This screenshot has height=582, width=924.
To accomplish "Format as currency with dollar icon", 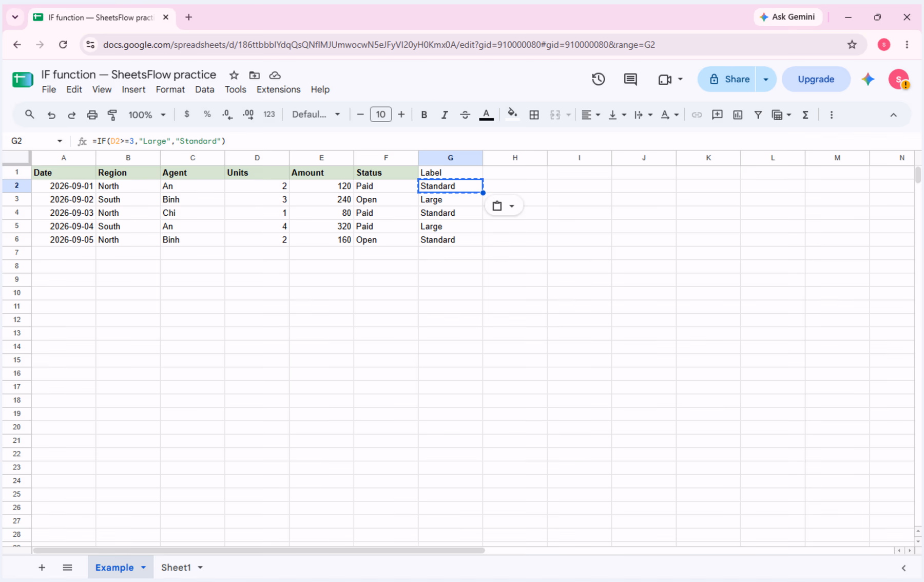I will (x=187, y=114).
